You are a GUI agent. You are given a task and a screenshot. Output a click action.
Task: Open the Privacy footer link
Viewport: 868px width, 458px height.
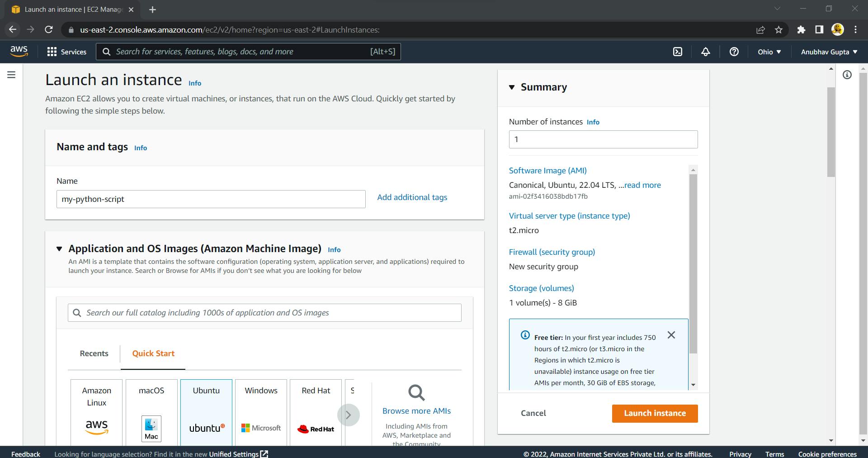pyautogui.click(x=740, y=454)
